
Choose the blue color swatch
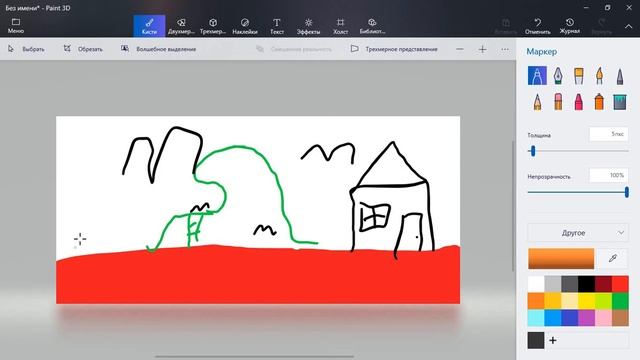553,318
